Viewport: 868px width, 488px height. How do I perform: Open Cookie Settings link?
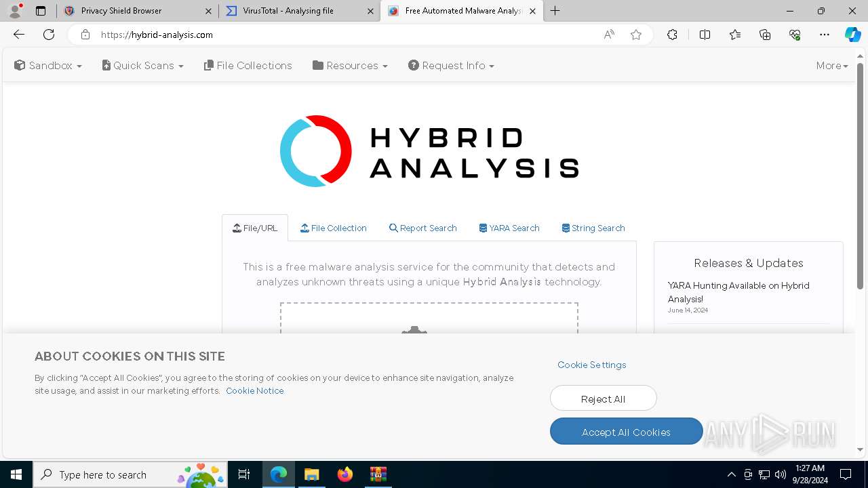click(x=592, y=365)
